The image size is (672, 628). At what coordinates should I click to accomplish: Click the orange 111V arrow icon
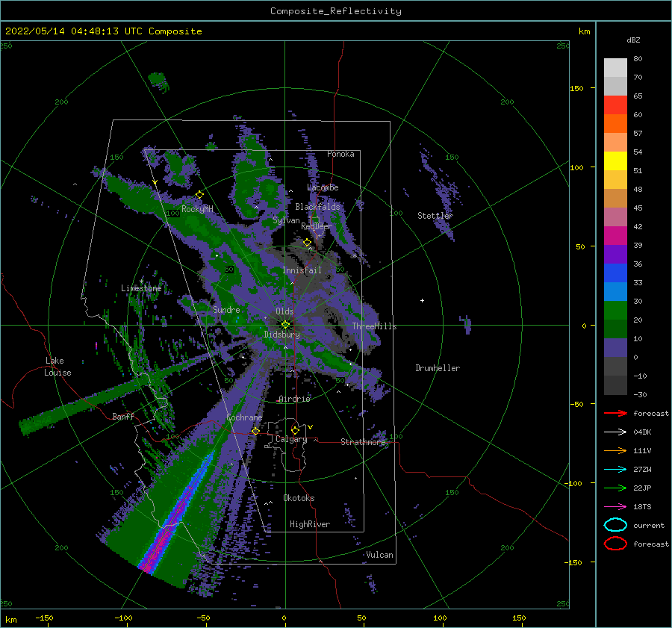(x=615, y=450)
